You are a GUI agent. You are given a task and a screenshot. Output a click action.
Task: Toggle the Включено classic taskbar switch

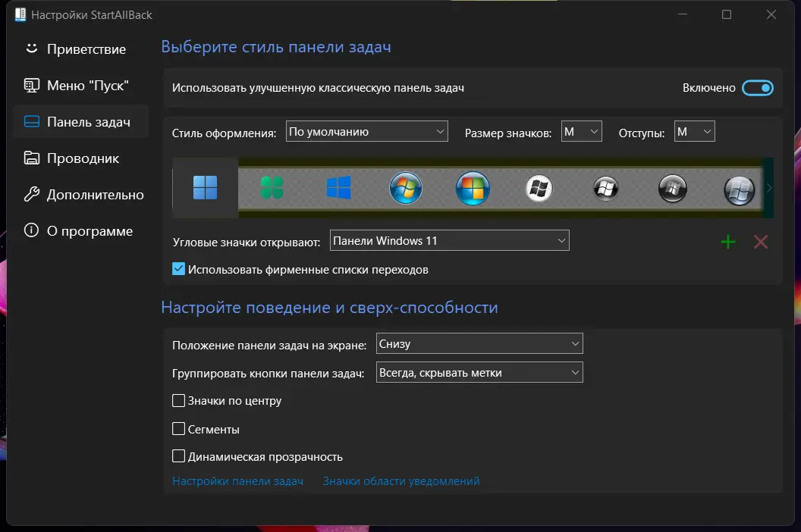758,88
